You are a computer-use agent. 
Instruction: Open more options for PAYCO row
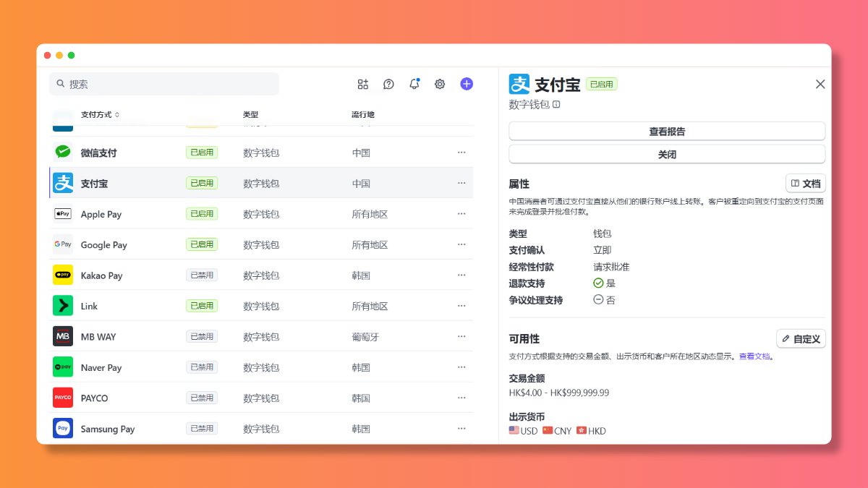tap(461, 398)
